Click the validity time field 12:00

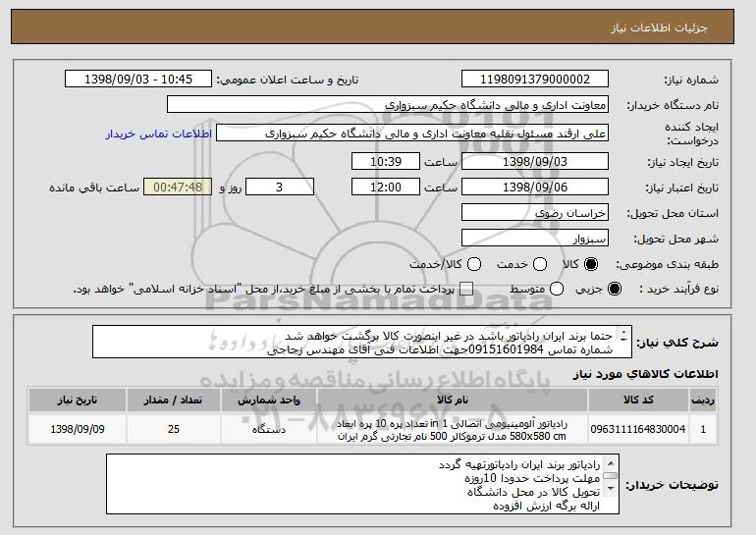pos(386,187)
